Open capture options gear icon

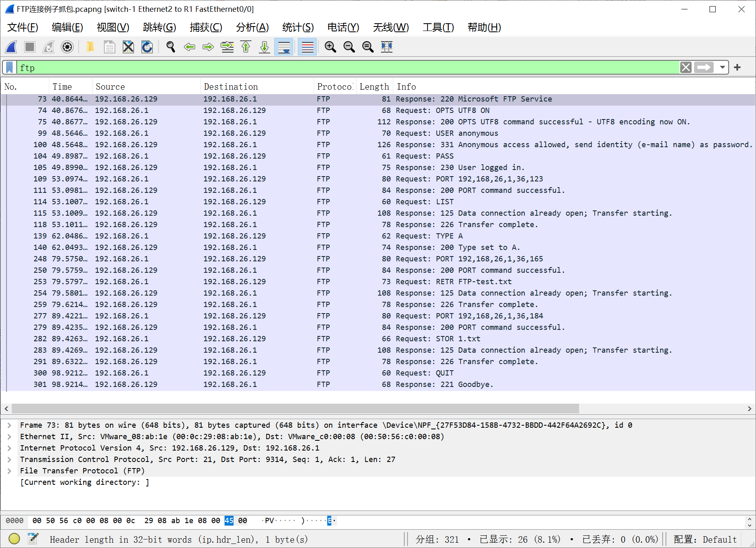67,47
